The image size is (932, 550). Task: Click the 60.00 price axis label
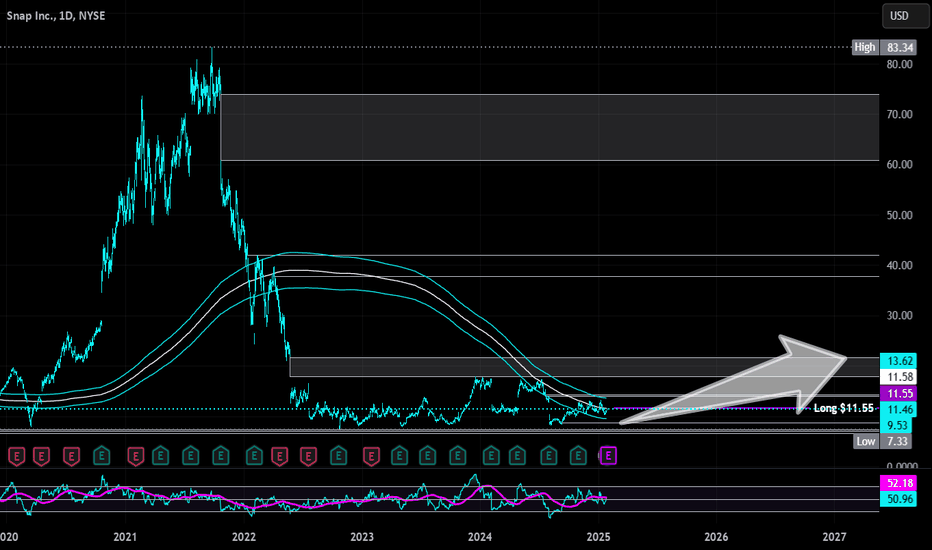[899, 164]
